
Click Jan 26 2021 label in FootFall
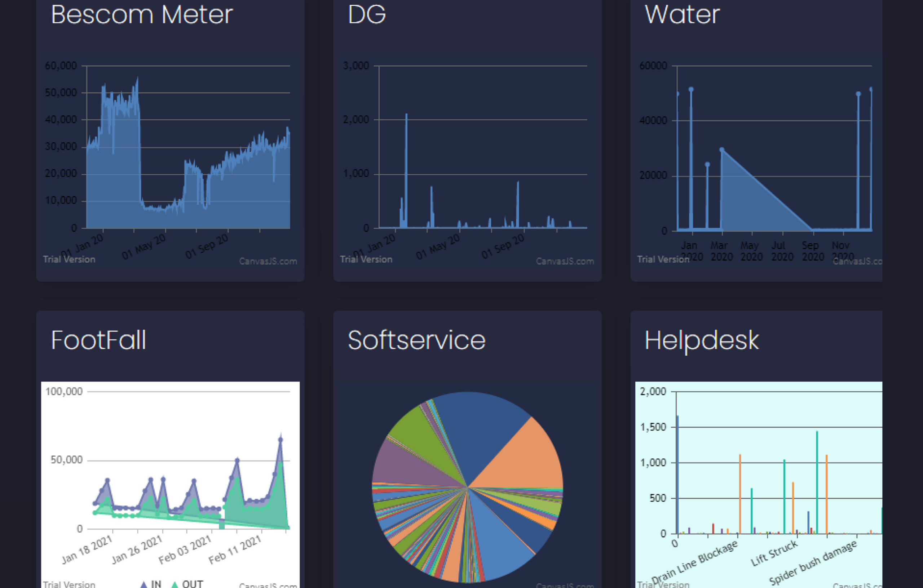(137, 550)
